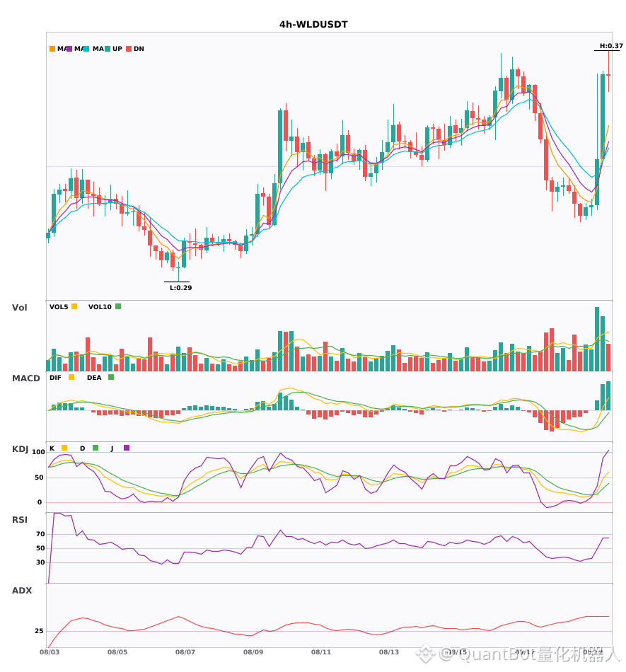Click the DN legend text
The width and height of the screenshot is (626, 672).
tap(139, 49)
